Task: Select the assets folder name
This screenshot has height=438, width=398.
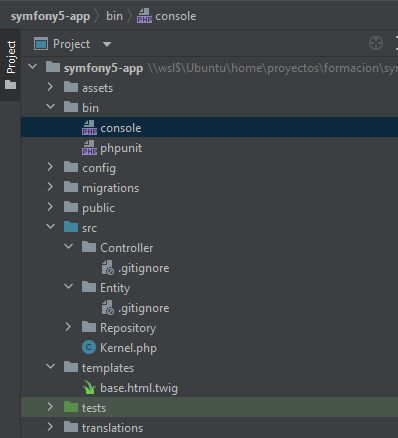Action: (x=97, y=88)
